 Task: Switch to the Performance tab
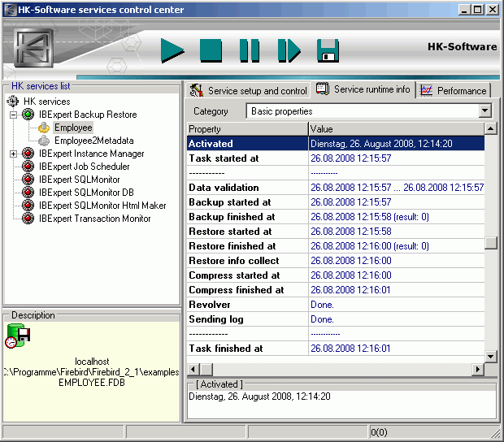(454, 90)
